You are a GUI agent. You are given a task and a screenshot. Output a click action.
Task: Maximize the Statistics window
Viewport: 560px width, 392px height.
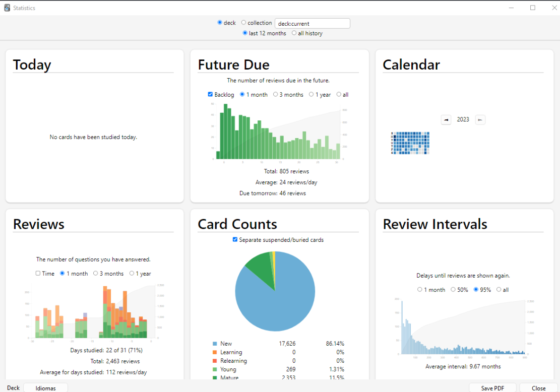(x=533, y=8)
